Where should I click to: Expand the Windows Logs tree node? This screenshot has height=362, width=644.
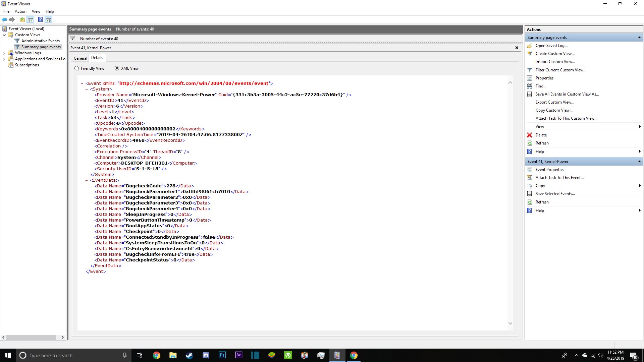point(4,53)
